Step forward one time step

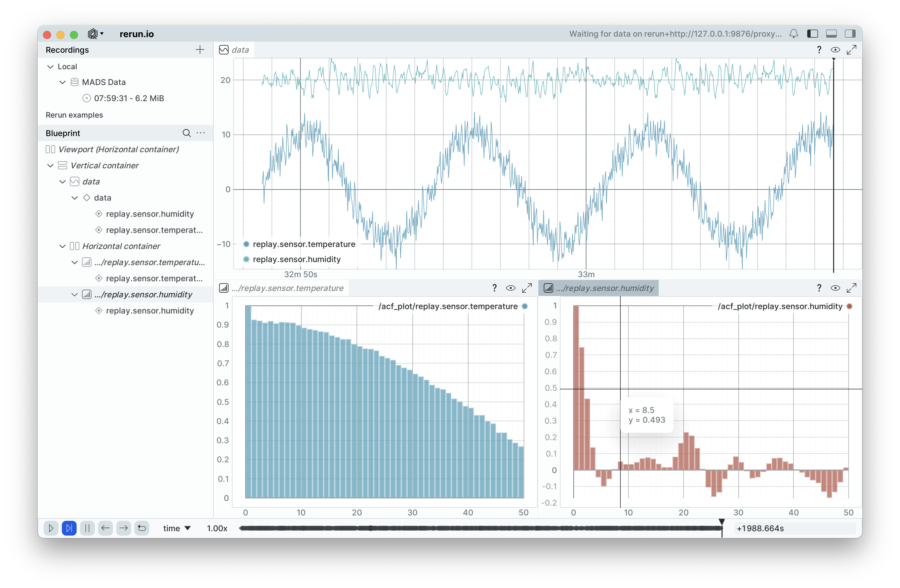(124, 528)
